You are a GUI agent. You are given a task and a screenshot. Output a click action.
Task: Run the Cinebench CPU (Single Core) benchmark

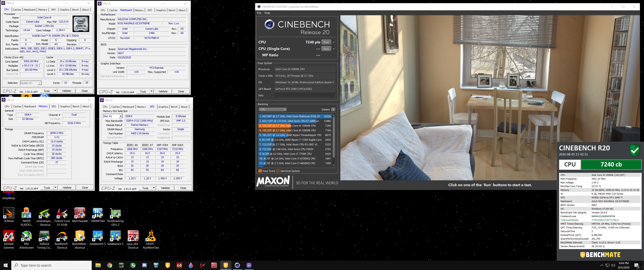click(x=326, y=49)
